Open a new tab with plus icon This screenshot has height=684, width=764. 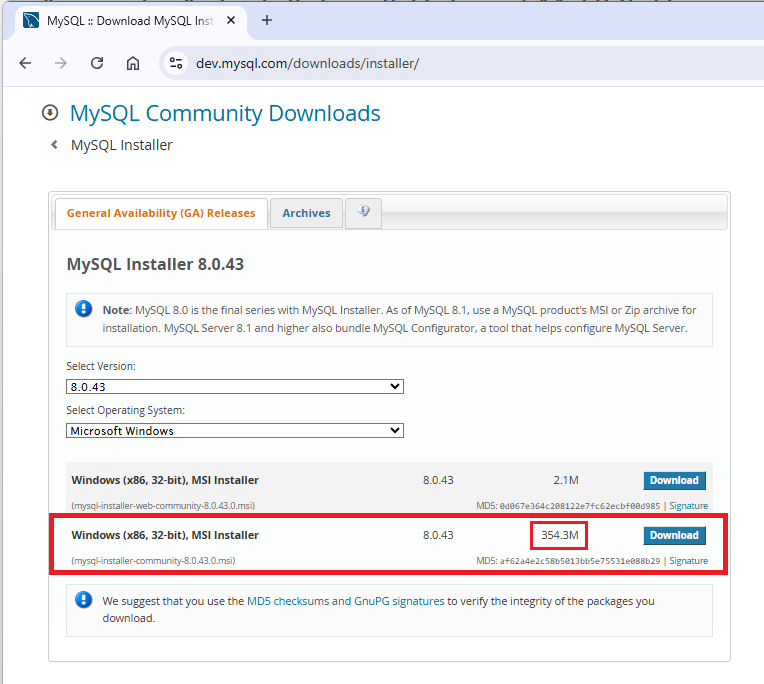pos(267,20)
